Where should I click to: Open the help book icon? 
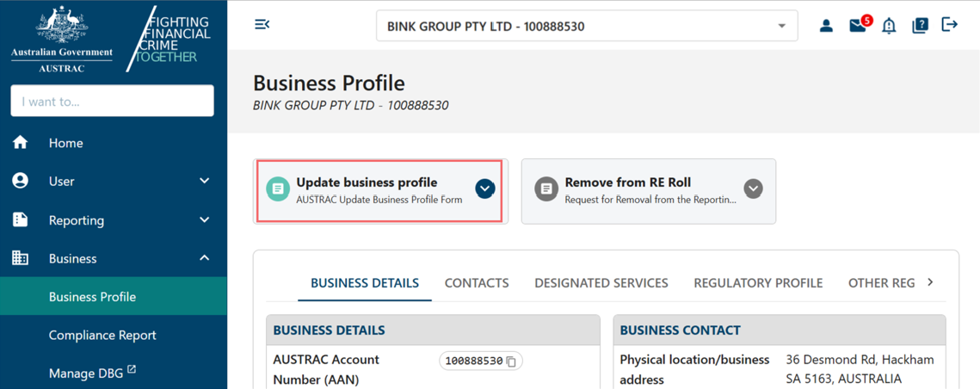point(920,25)
